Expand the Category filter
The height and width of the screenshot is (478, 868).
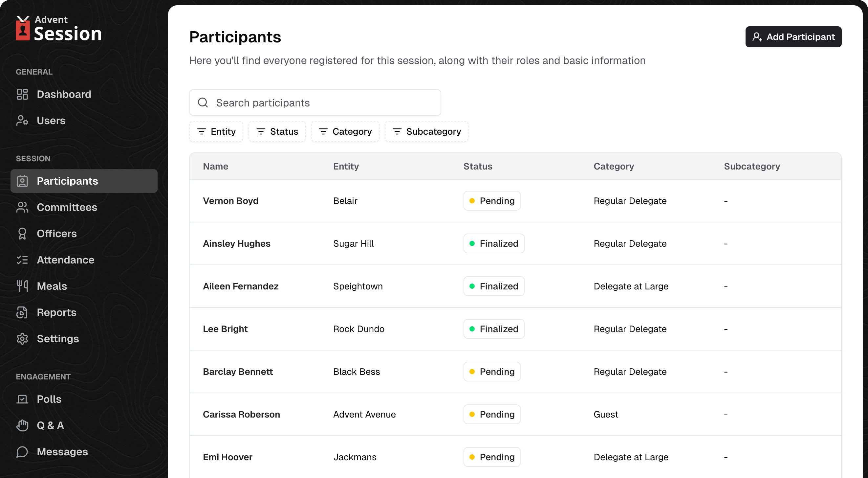pos(345,131)
